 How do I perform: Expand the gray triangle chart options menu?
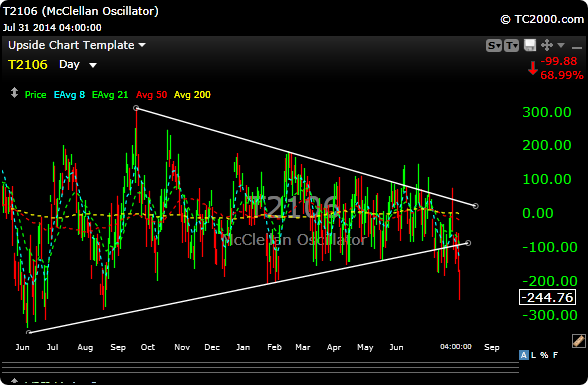561,45
